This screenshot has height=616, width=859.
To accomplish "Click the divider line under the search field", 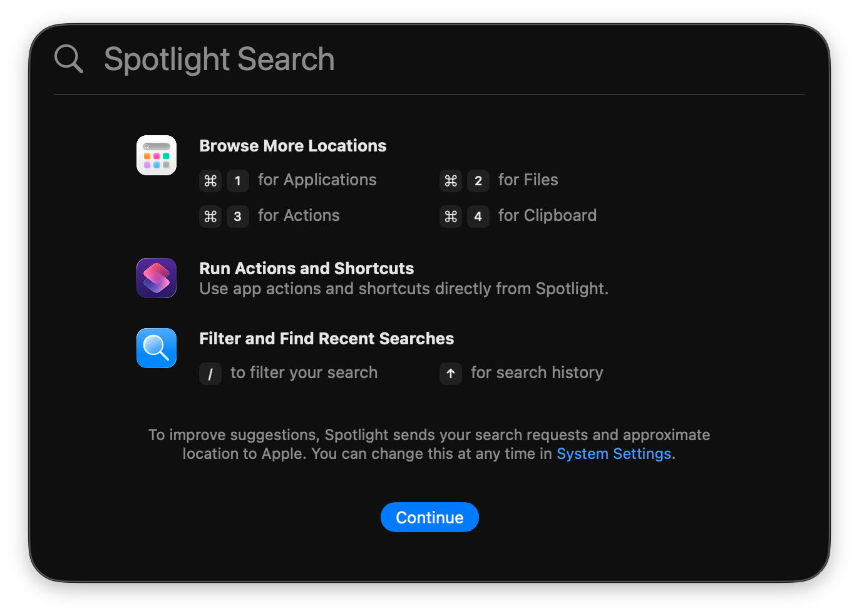I will click(429, 95).
